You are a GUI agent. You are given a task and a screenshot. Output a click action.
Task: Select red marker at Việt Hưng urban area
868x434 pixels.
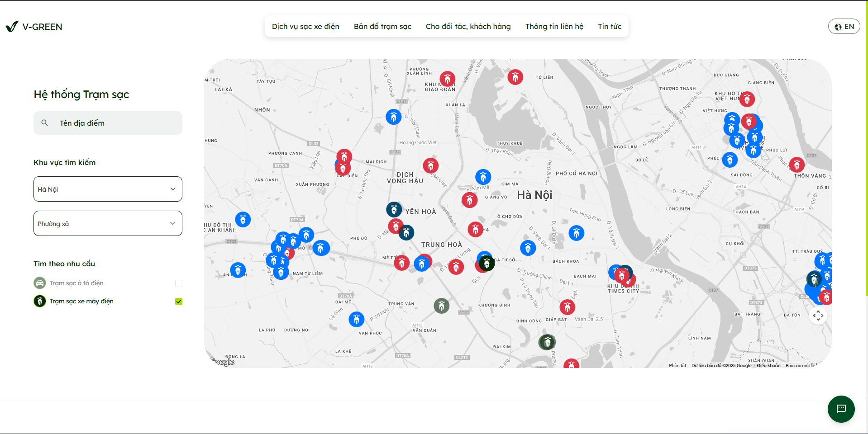(x=747, y=99)
